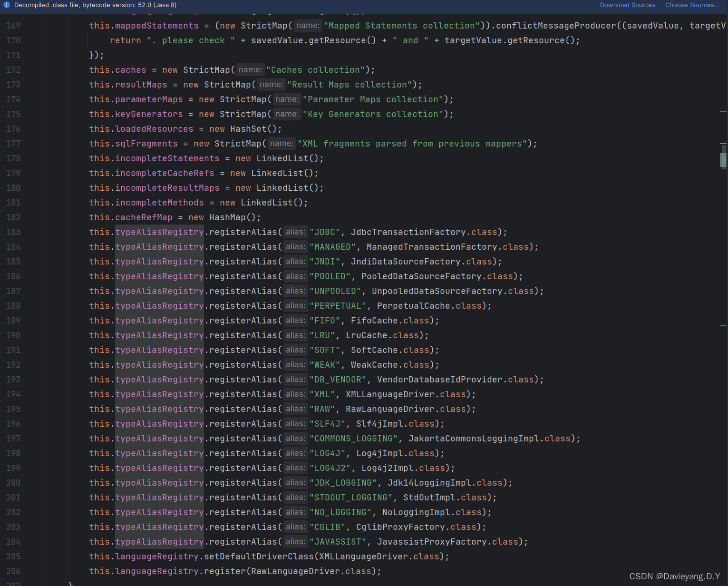Click VendorDatabaseIdProvider class reference

pos(440,380)
